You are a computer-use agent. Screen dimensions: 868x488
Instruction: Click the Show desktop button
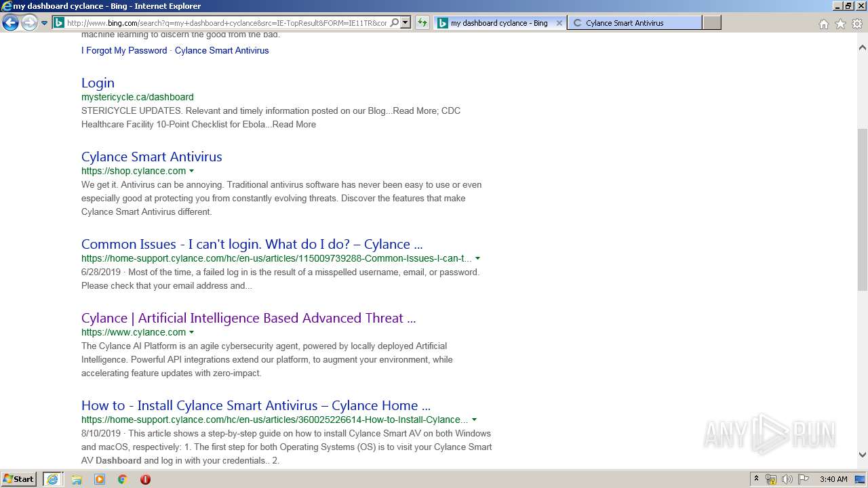pos(861,479)
